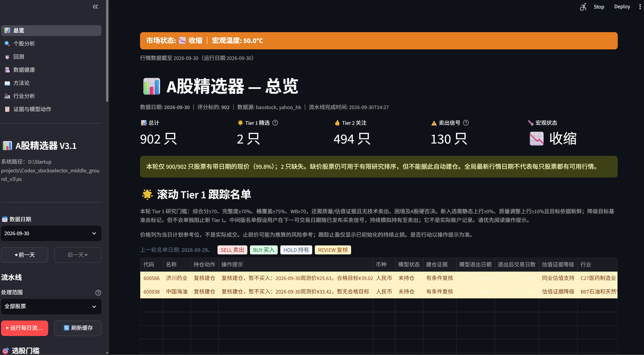Click the 总览 bar chart icon in sidebar

(x=7, y=30)
